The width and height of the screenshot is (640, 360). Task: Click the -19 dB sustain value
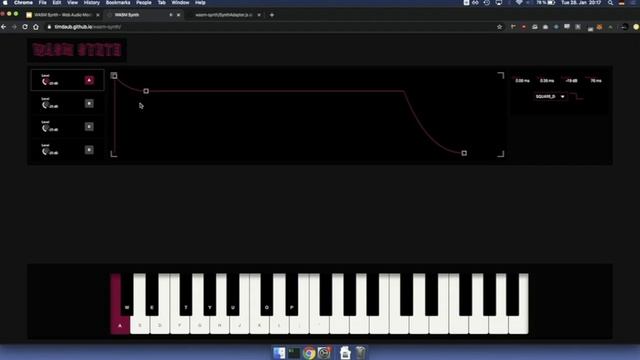click(571, 81)
